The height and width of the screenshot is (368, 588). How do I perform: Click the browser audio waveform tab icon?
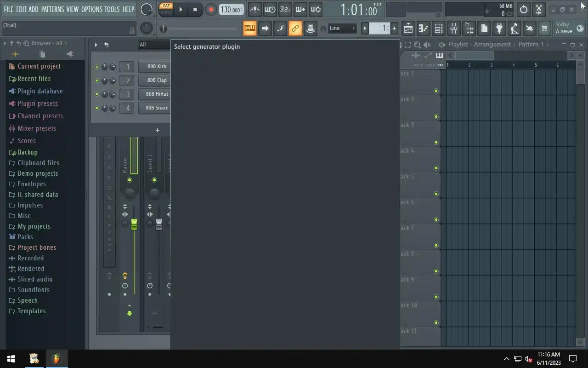[x=15, y=54]
